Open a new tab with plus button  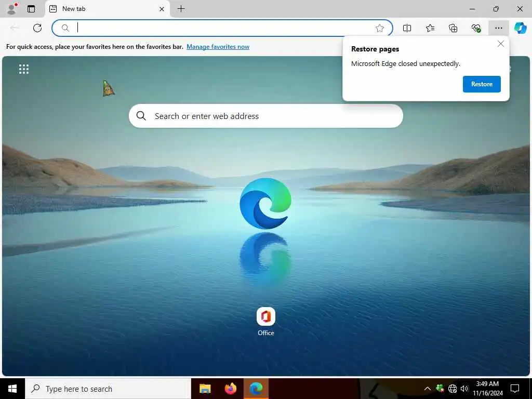click(181, 9)
